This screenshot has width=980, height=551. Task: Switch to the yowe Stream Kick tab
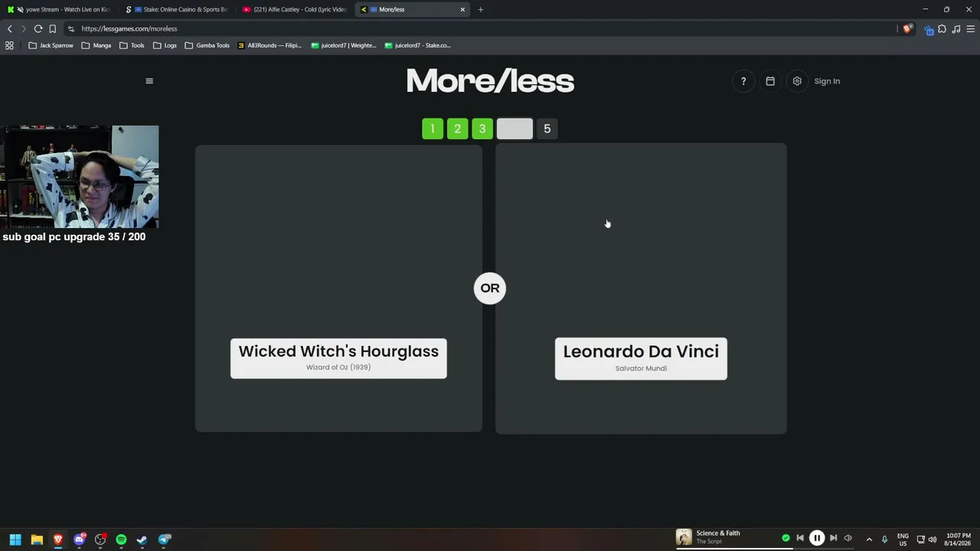click(60, 9)
